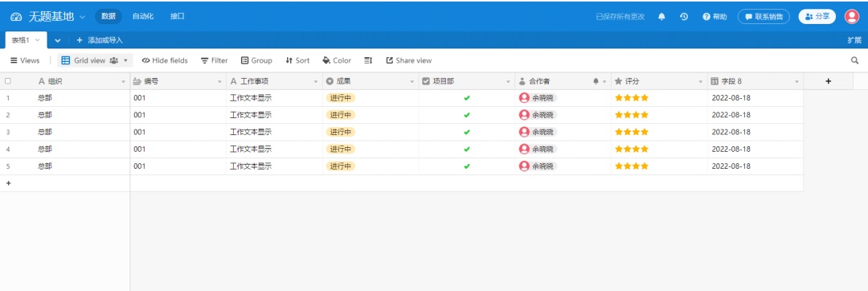Viewport: 868px width, 291px height.
Task: Toggle the select-all rows checkbox in header
Action: [8, 80]
